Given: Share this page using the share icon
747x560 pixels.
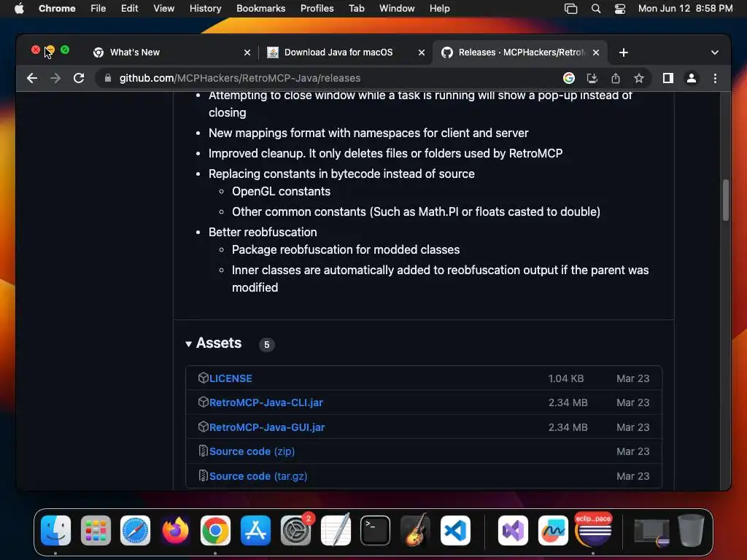Looking at the screenshot, I should (x=616, y=78).
